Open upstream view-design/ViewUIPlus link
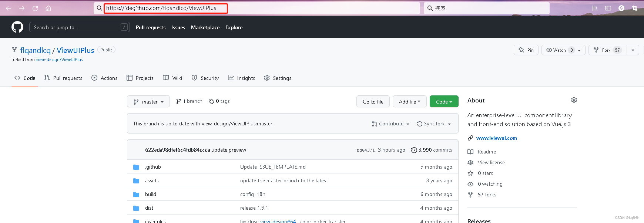 click(59, 60)
